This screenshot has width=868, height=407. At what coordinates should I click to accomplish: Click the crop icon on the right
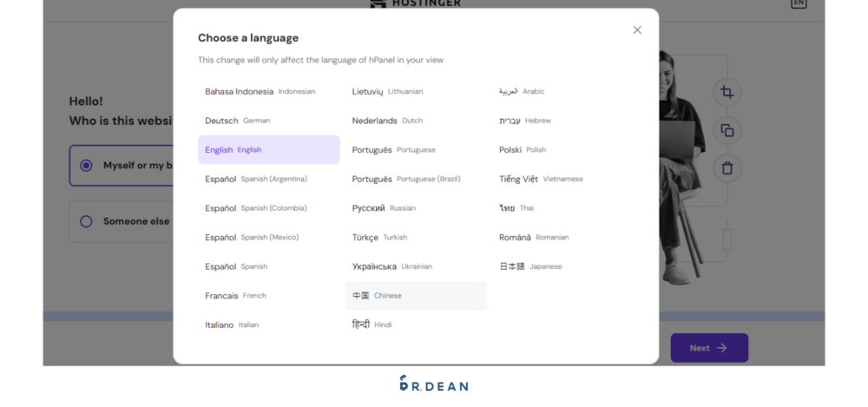[x=727, y=92]
